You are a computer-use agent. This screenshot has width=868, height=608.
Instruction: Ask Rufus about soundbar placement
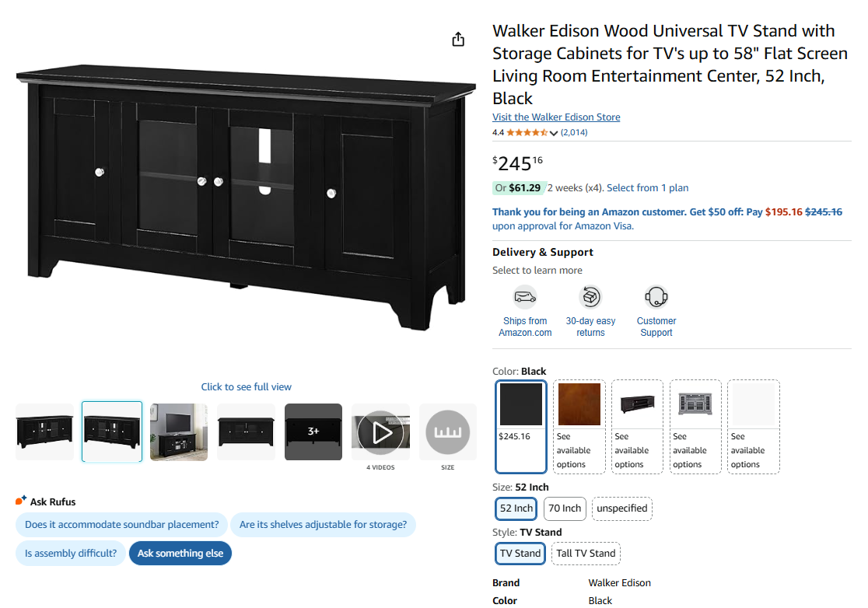[x=121, y=525]
